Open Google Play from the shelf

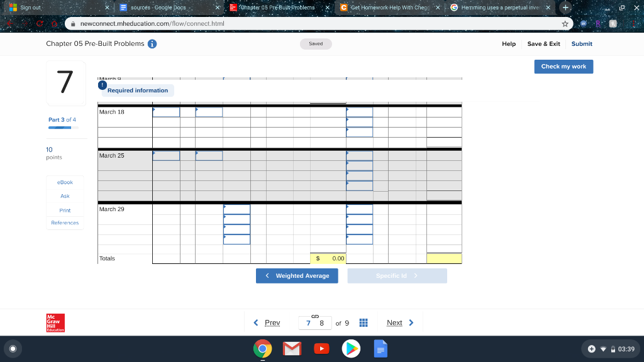click(x=351, y=348)
